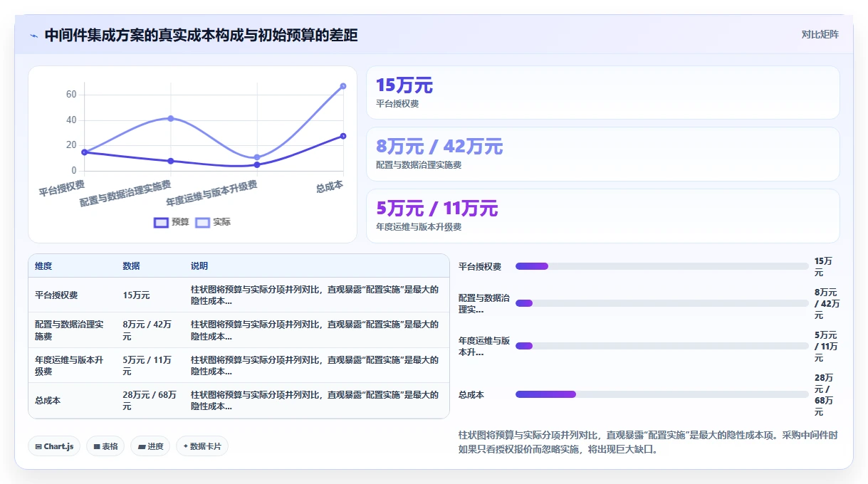The height and width of the screenshot is (484, 868).
Task: Click table cell 5万元 / 11万元
Action: [x=150, y=365]
